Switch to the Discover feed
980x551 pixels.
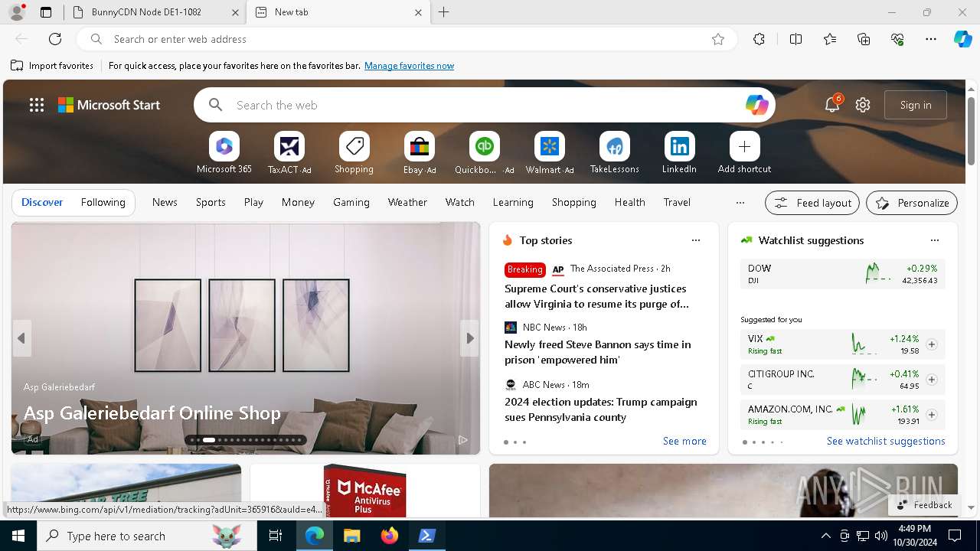point(42,202)
